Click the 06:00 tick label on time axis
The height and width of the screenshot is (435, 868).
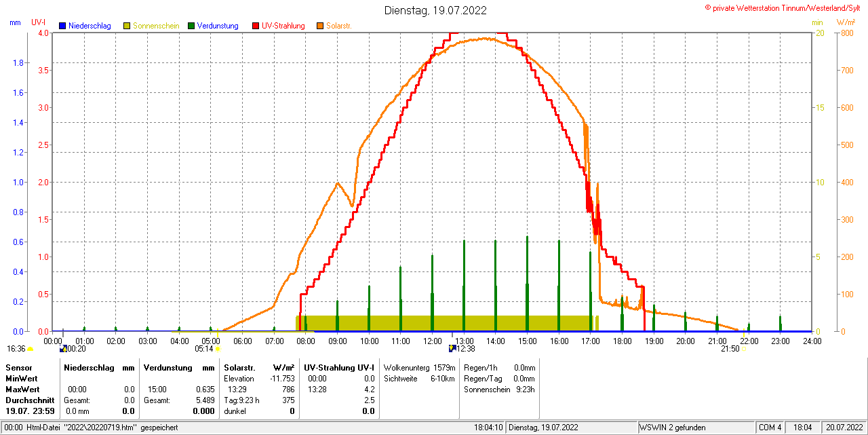coord(242,341)
